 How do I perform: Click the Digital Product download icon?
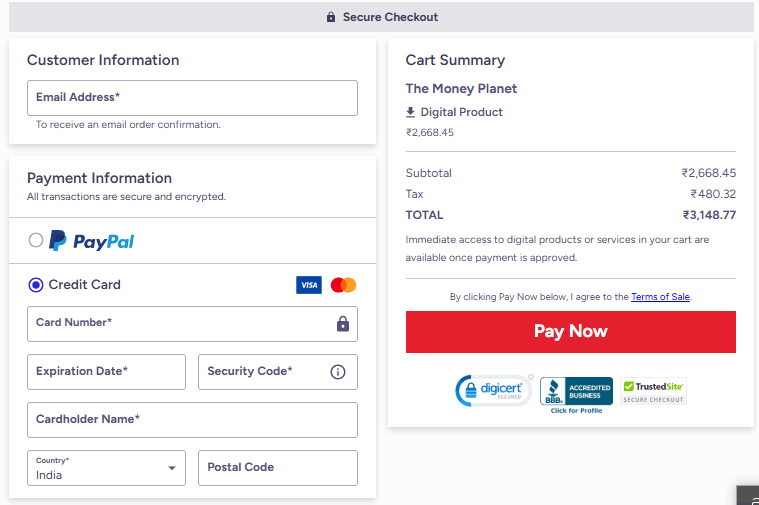(410, 112)
